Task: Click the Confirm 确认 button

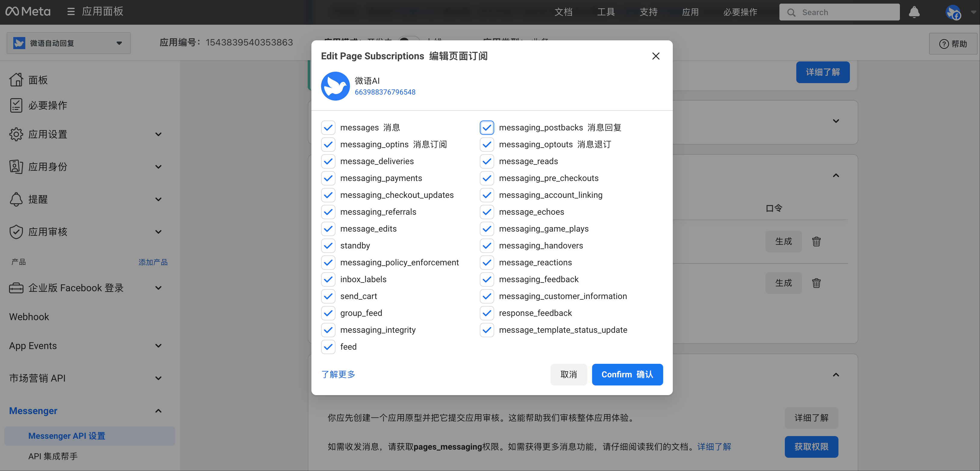Action: click(x=627, y=374)
